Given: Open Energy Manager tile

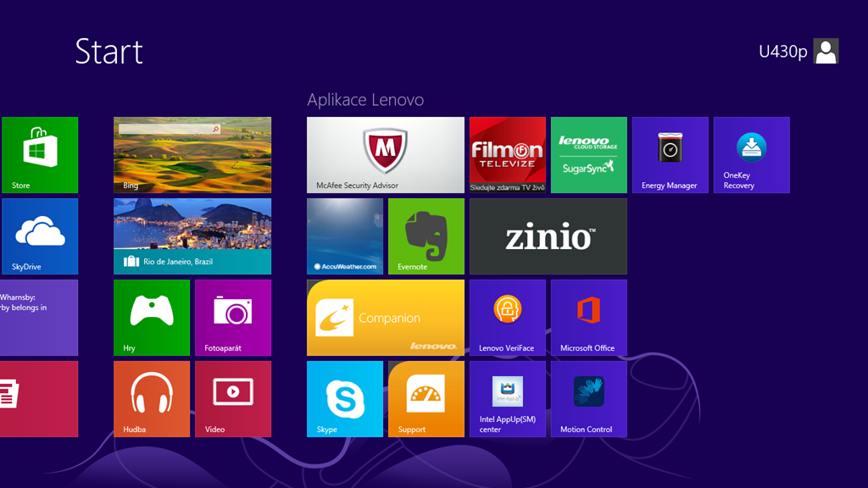Looking at the screenshot, I should pos(670,155).
